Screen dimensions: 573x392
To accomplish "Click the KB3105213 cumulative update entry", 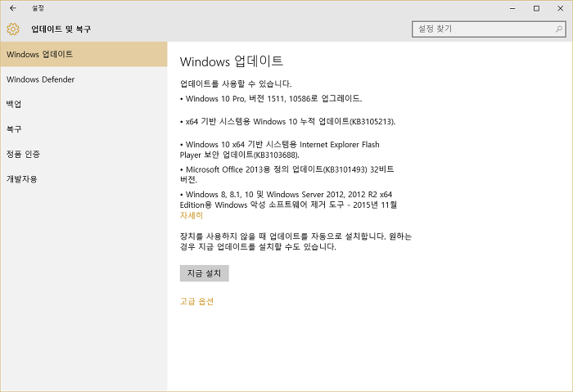I will [x=287, y=122].
